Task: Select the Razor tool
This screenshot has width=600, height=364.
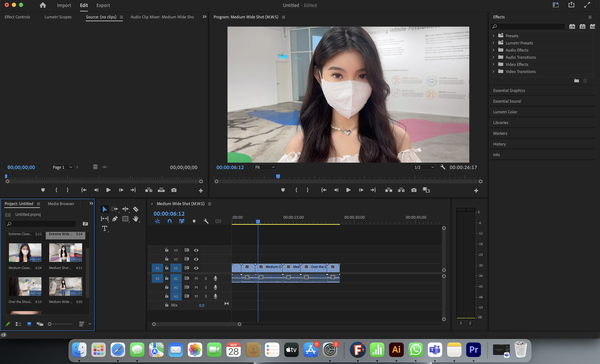Action: [136, 209]
